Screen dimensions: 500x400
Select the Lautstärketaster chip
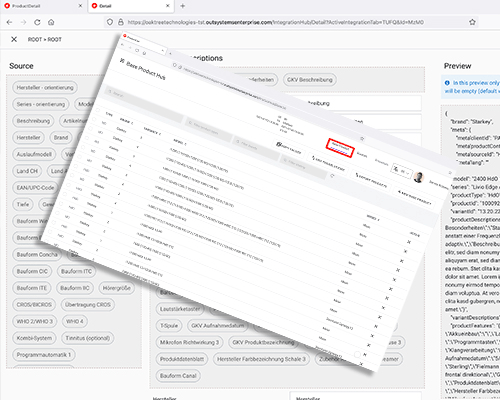[x=180, y=309]
